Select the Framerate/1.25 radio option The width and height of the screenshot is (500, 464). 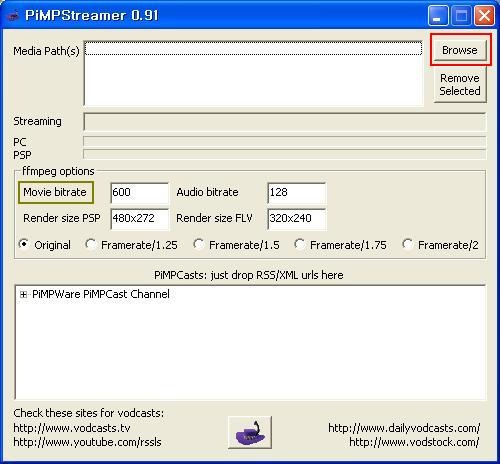[90, 244]
